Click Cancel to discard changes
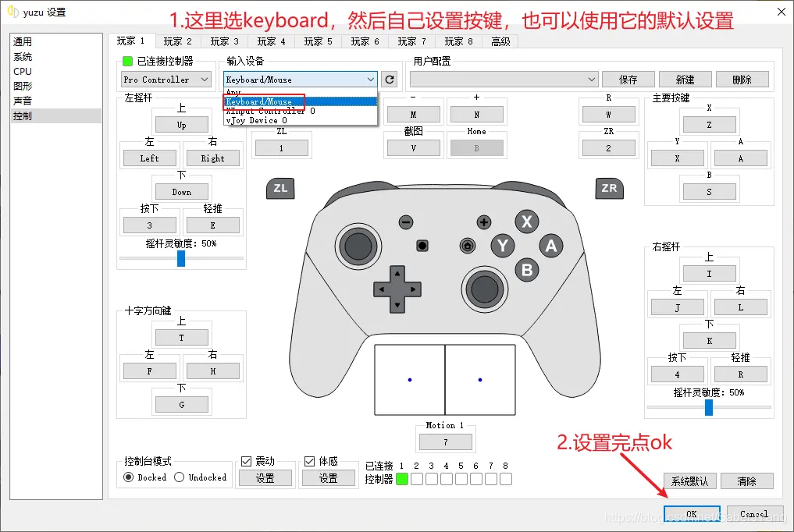Image resolution: width=794 pixels, height=532 pixels. [x=754, y=514]
